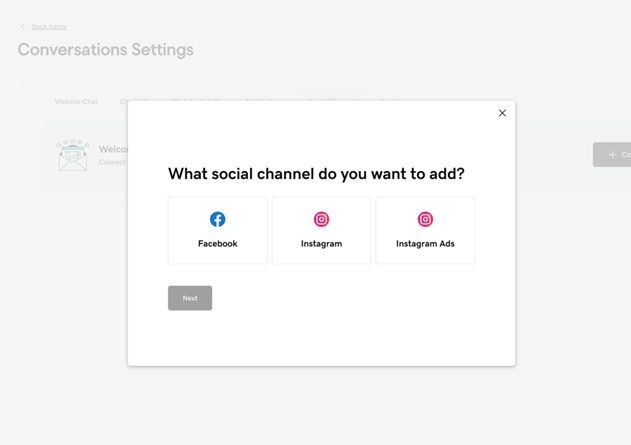The image size is (631, 445).
Task: Click the plus icon on right button
Action: click(x=612, y=155)
